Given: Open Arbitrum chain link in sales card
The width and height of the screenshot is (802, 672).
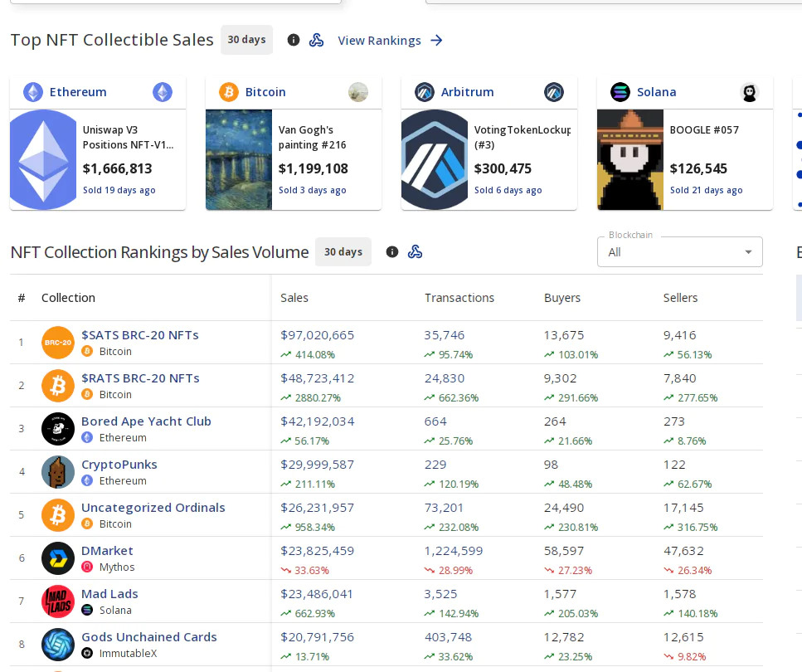Looking at the screenshot, I should point(468,92).
